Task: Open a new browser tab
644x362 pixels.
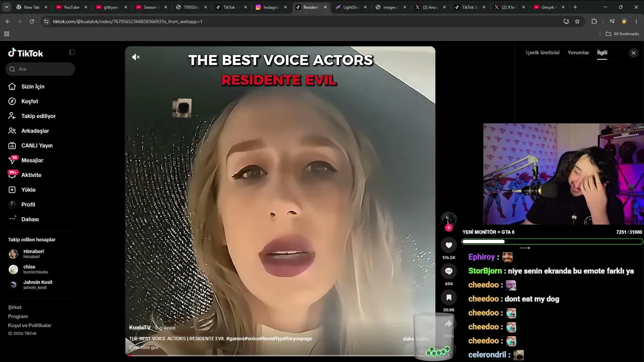Action: coord(575,7)
